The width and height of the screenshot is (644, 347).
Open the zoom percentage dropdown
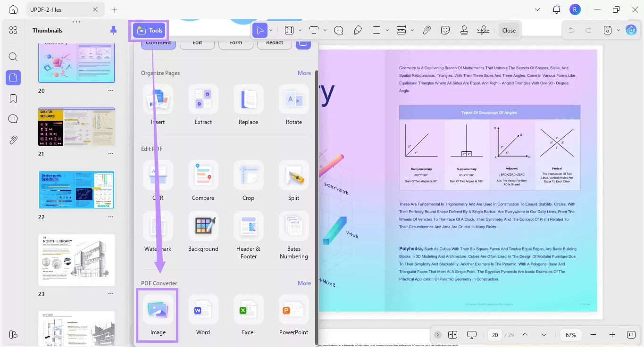pyautogui.click(x=571, y=335)
